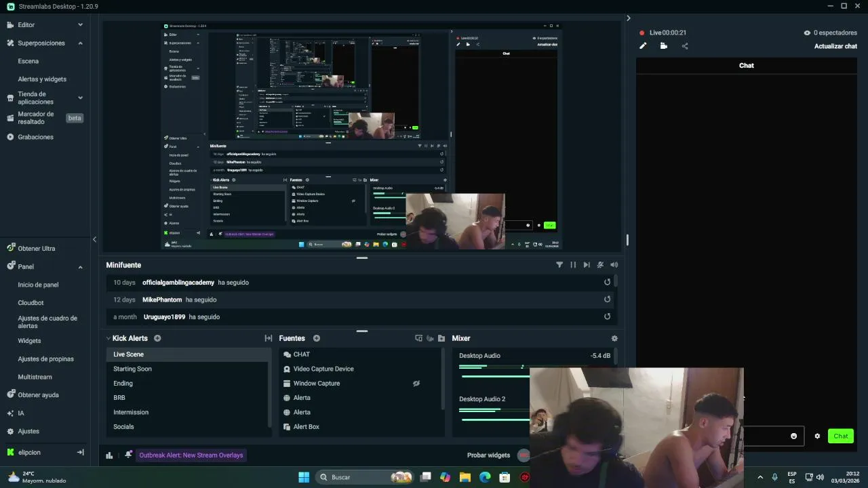Replay Uruguayo1899 follow alert
The image size is (868, 488).
(x=607, y=317)
